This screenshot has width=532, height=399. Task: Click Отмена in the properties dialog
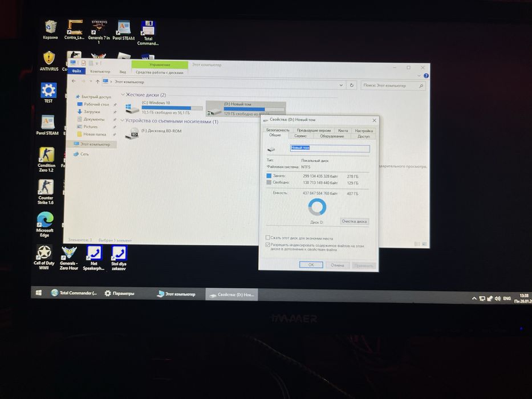pos(337,265)
